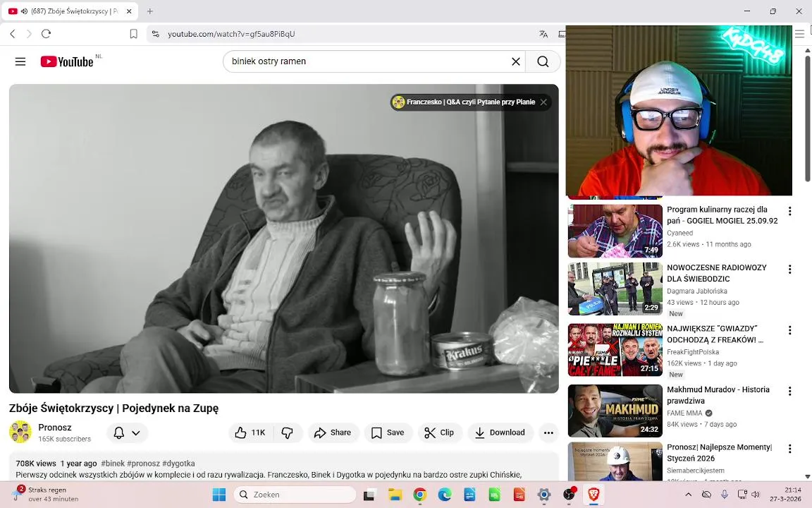Reload the current page
The image size is (812, 508).
46,34
